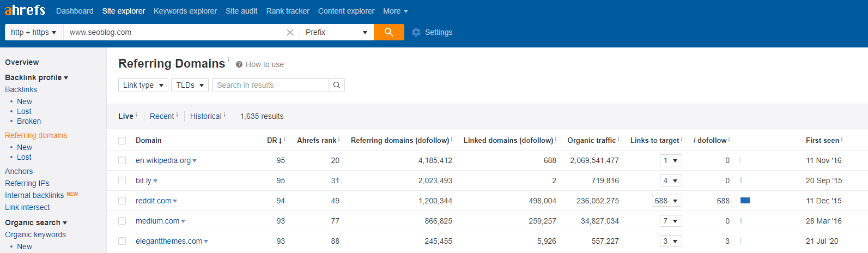868x253 pixels.
Task: Click the Live info icon
Action: 136,115
